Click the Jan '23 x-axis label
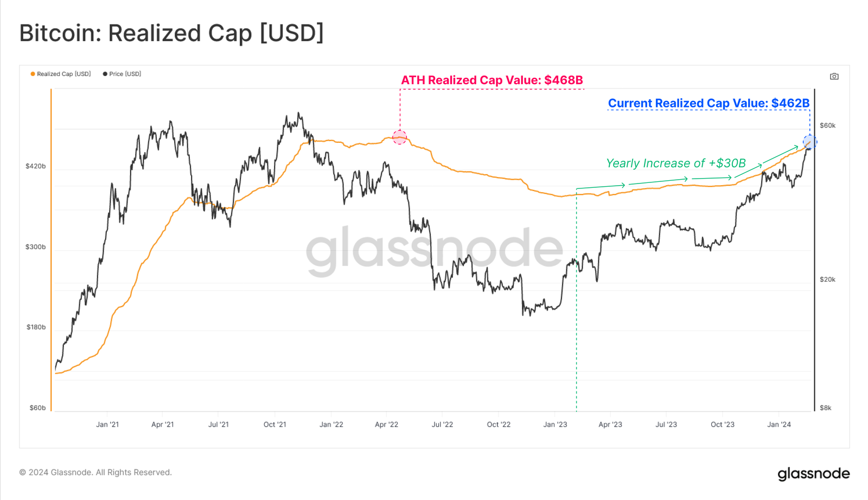 (555, 425)
